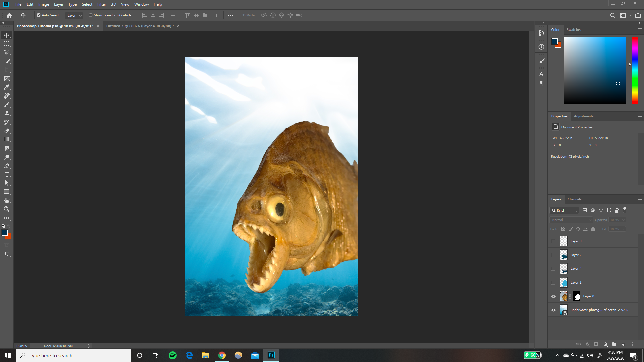Viewport: 644px width, 362px height.
Task: Pick a hue on the vertical color spectrum
Action: pyautogui.click(x=635, y=70)
